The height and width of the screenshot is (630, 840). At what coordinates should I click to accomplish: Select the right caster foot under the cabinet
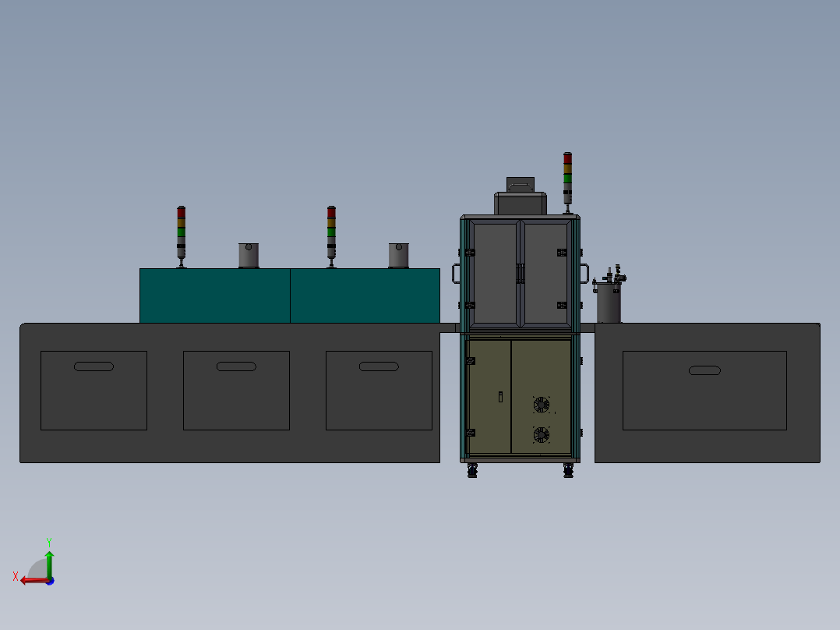pos(568,471)
